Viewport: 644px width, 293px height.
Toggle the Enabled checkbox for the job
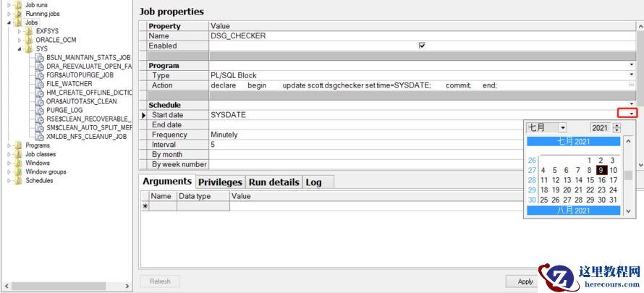(422, 46)
